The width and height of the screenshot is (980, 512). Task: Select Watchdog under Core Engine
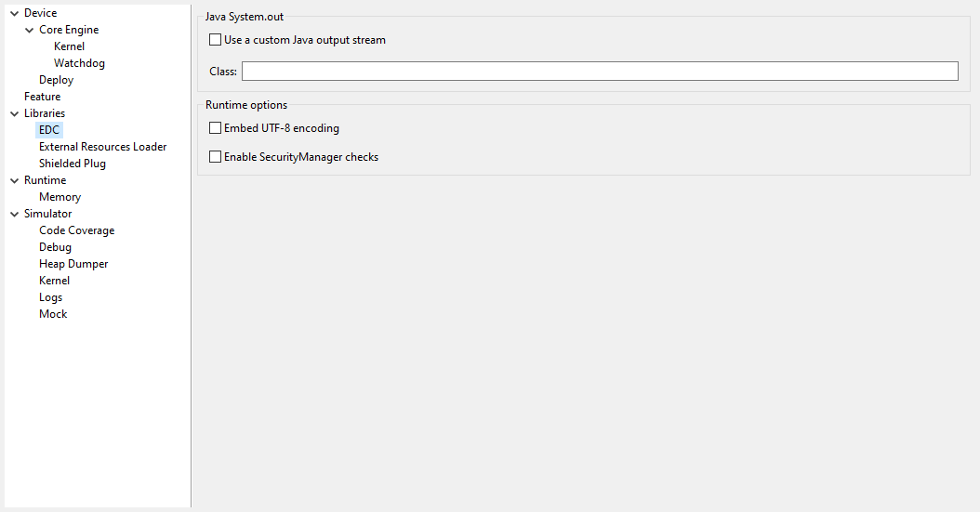[x=79, y=63]
